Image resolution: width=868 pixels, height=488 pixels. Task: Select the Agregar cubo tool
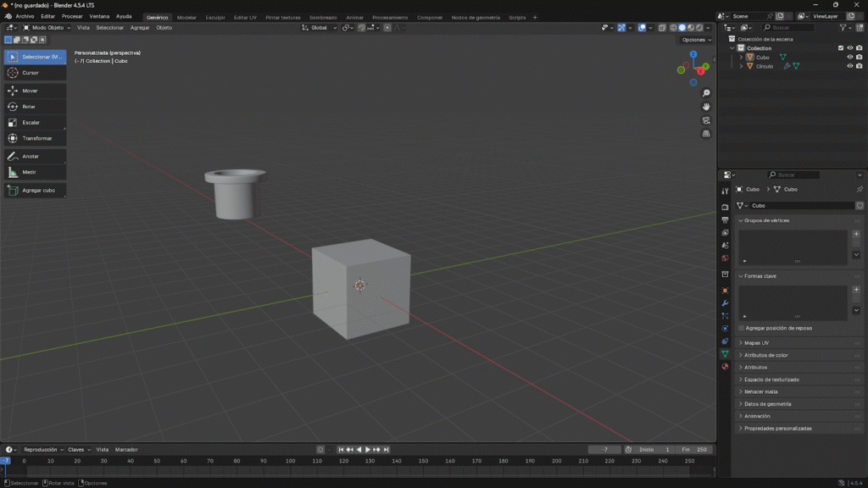coord(34,191)
